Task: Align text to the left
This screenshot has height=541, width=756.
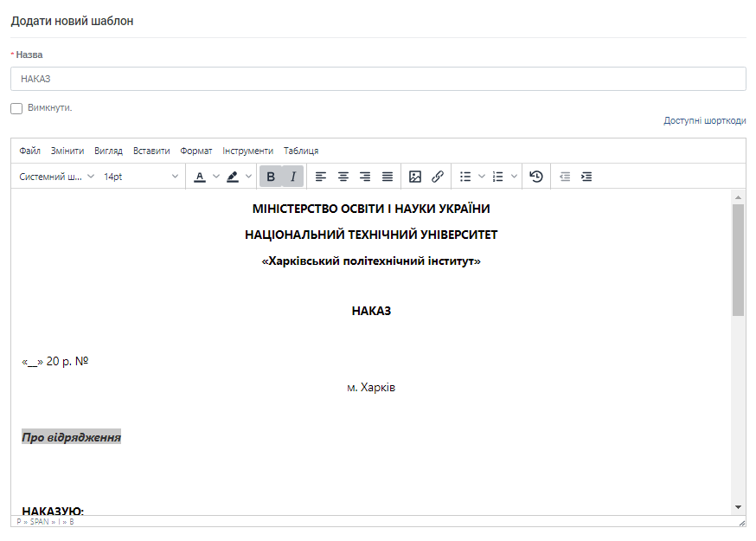Action: pos(321,177)
